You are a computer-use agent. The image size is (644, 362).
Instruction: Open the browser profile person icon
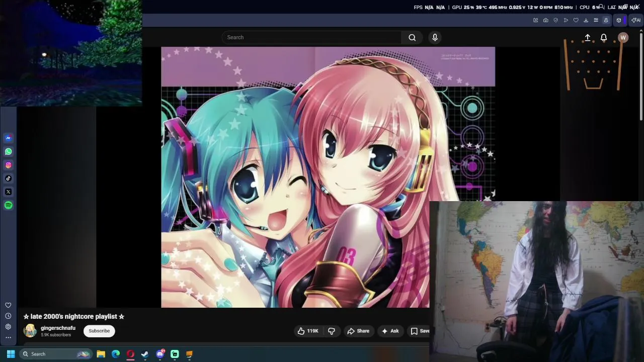[606, 20]
